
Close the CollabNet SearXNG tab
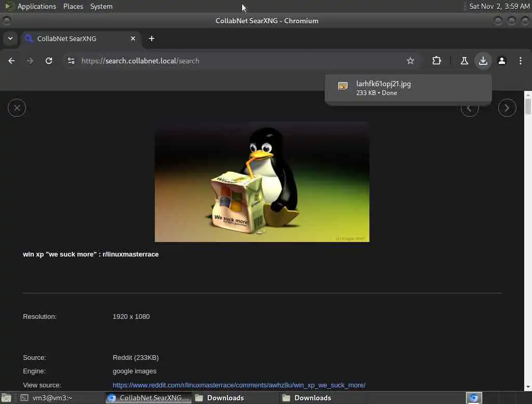[133, 38]
